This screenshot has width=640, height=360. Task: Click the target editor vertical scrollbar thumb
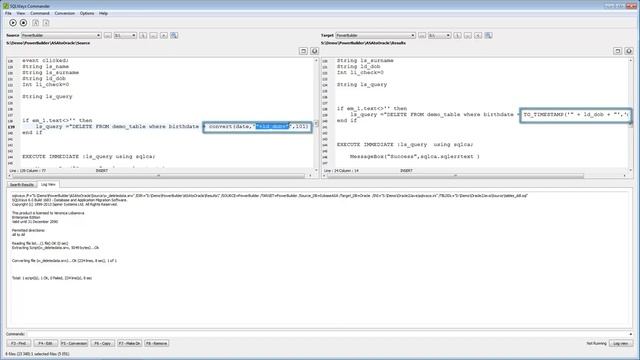(x=631, y=124)
